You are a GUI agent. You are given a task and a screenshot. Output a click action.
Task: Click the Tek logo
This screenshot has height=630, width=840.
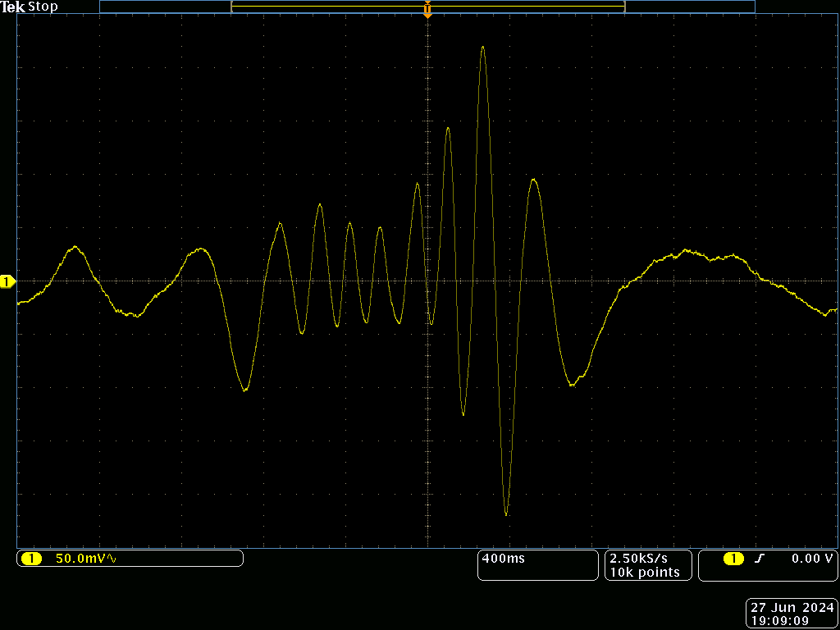pyautogui.click(x=14, y=7)
